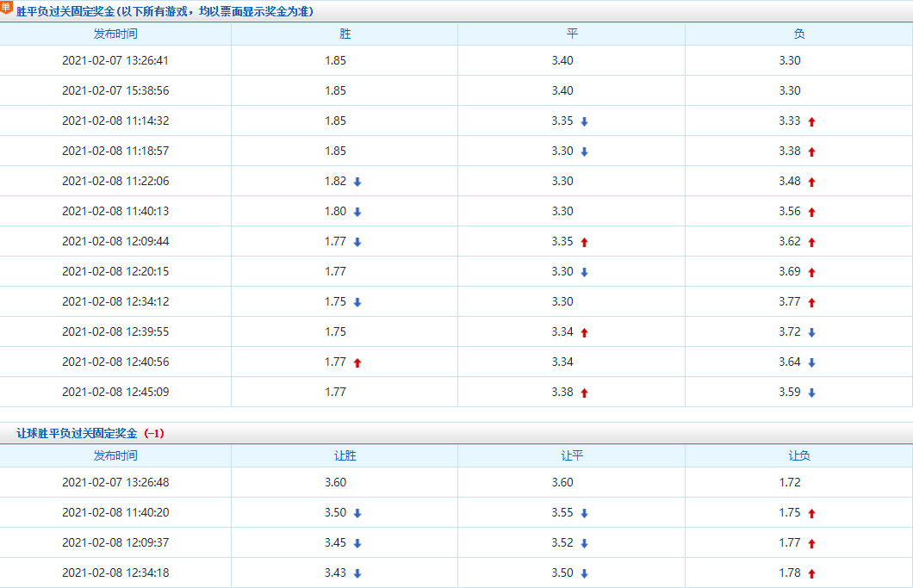Click blue down arrow beside 1.82
Viewport: 913px width, 588px height.
pos(357,183)
